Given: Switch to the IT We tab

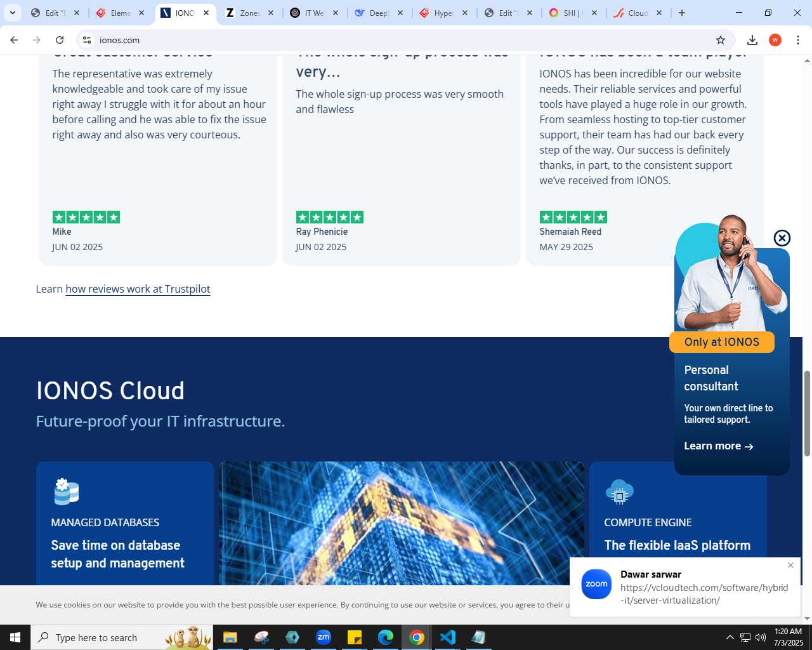Looking at the screenshot, I should coord(315,13).
